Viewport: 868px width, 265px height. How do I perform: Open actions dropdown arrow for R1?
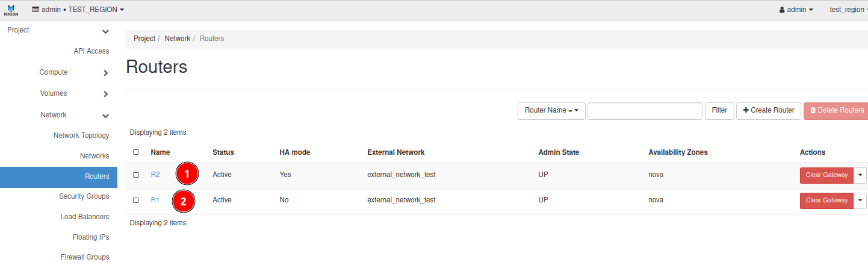click(x=860, y=200)
